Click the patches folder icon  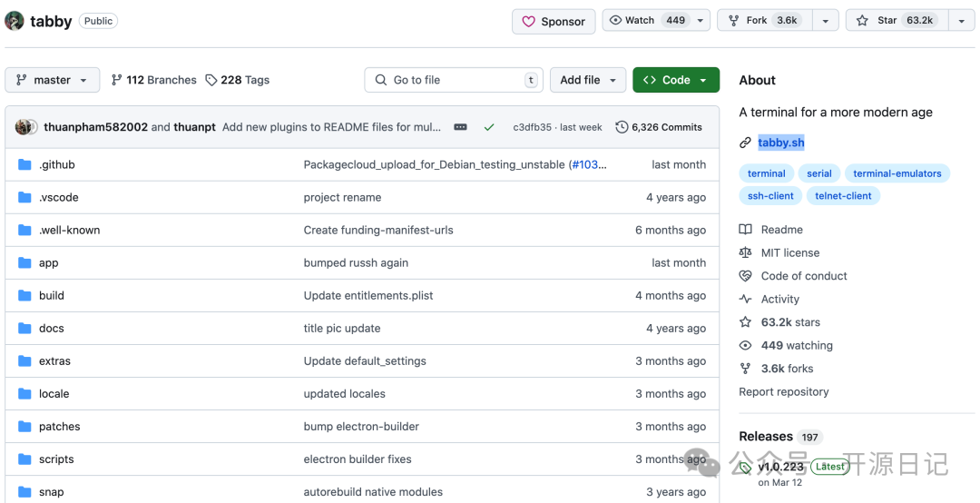click(25, 426)
